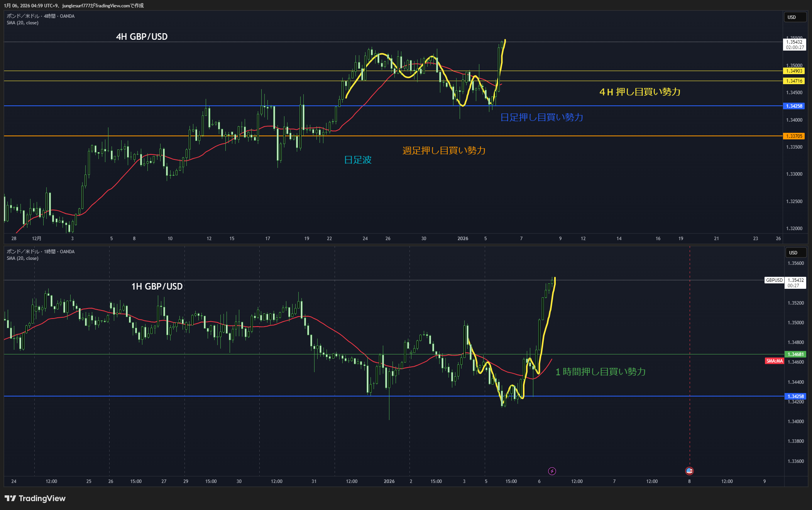The width and height of the screenshot is (812, 510).
Task: Click the yellow 4H 押し目買い勢力 text annotation
Action: [639, 92]
